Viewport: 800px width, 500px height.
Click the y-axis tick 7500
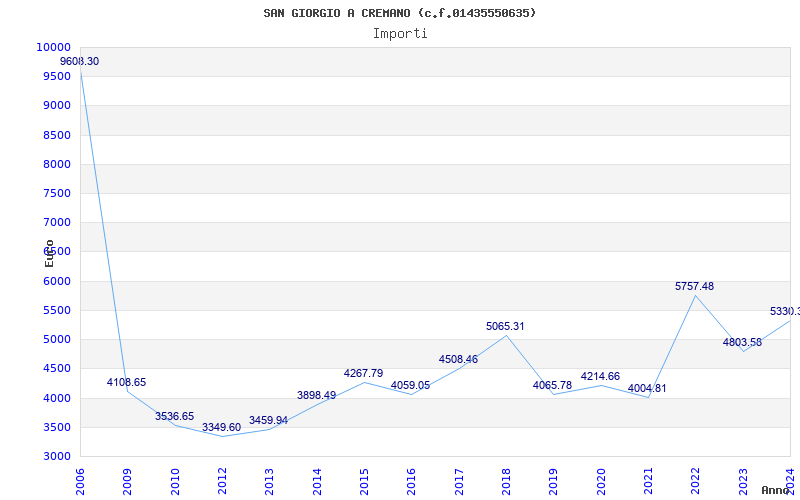pos(57,193)
